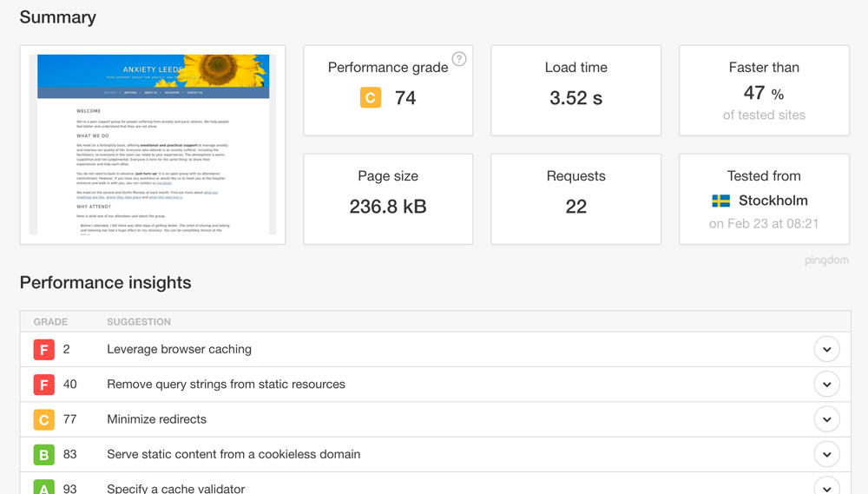Click the red F badge for Leverage browser caching
Viewport: 868px width, 494px height.
tap(44, 349)
